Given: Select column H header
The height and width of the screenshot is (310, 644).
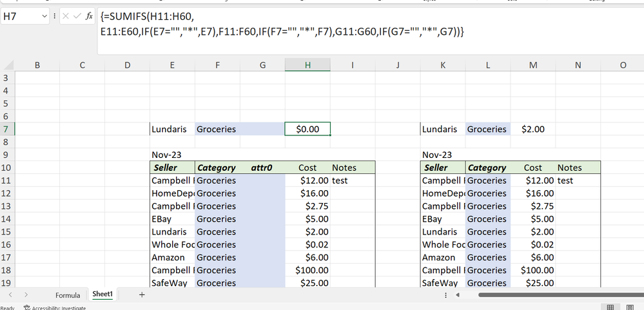Looking at the screenshot, I should 307,65.
